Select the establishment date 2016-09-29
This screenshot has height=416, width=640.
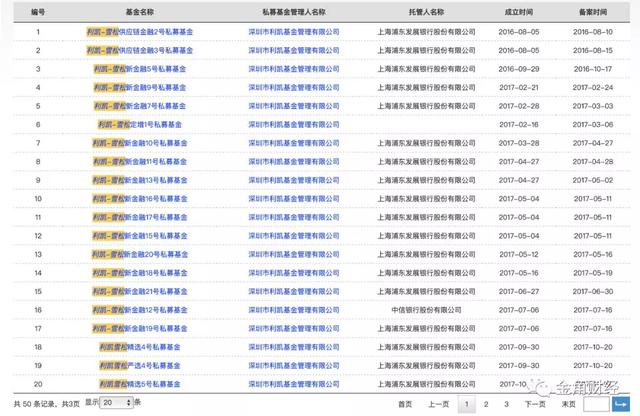click(519, 69)
